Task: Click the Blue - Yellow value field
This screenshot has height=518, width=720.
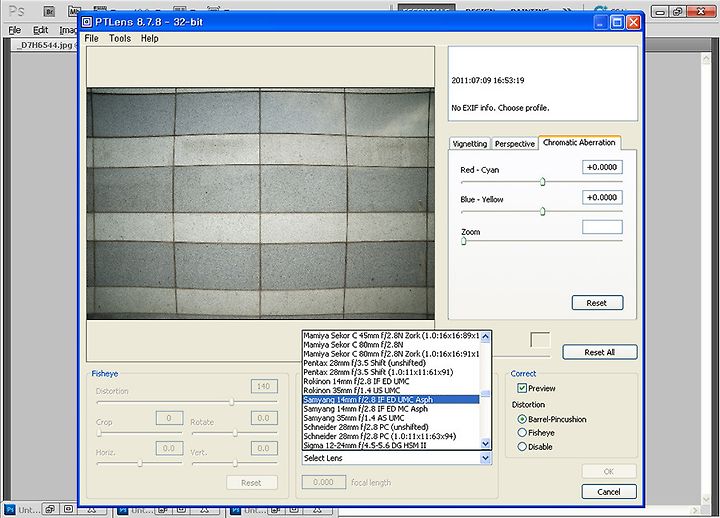Action: (x=602, y=197)
